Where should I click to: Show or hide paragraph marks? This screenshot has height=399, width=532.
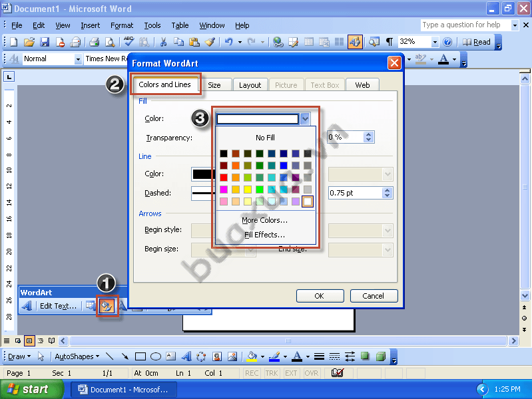tap(389, 42)
